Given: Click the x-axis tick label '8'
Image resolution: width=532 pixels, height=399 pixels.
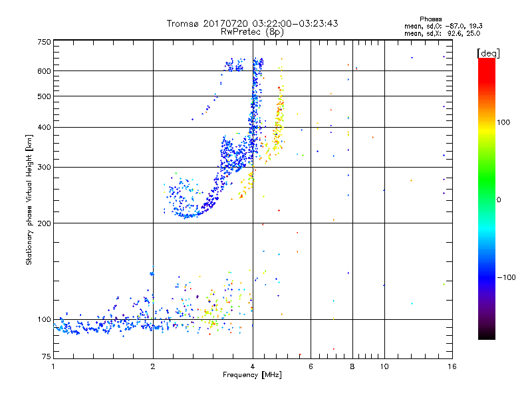Looking at the screenshot, I should (352, 366).
